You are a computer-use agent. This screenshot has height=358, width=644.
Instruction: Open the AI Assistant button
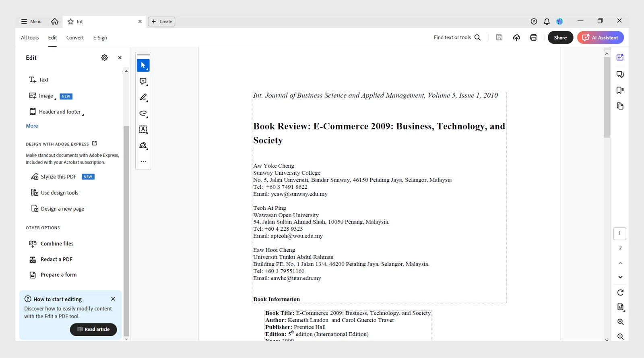tap(600, 37)
